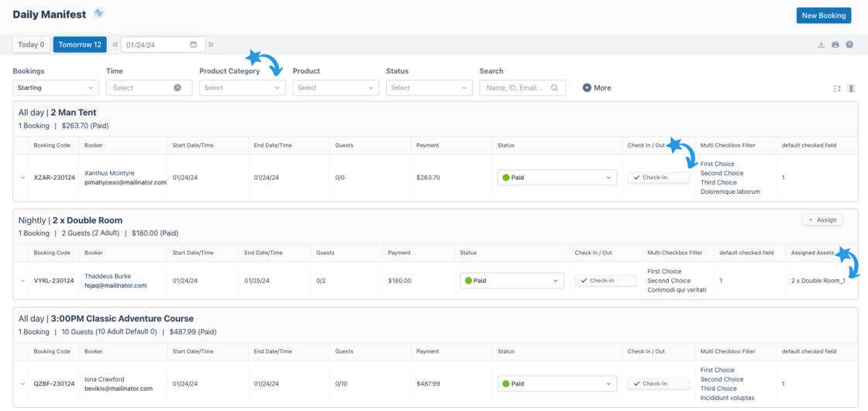Open the column layout icon
Image resolution: width=868 pixels, height=411 pixels.
tap(851, 88)
